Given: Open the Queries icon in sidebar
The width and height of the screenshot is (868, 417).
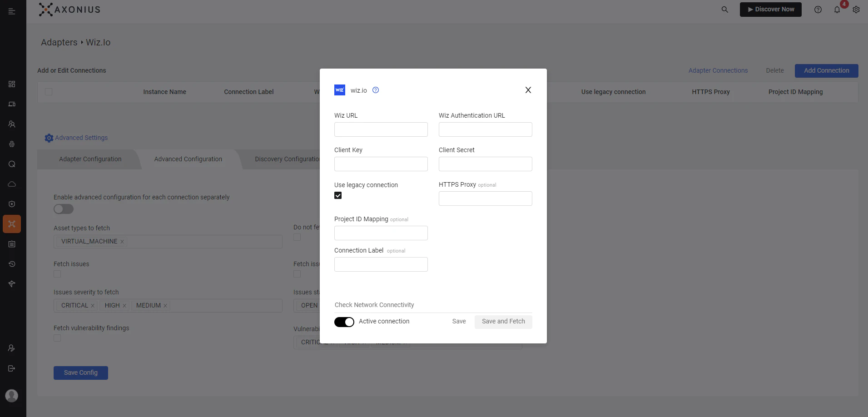Looking at the screenshot, I should [12, 164].
